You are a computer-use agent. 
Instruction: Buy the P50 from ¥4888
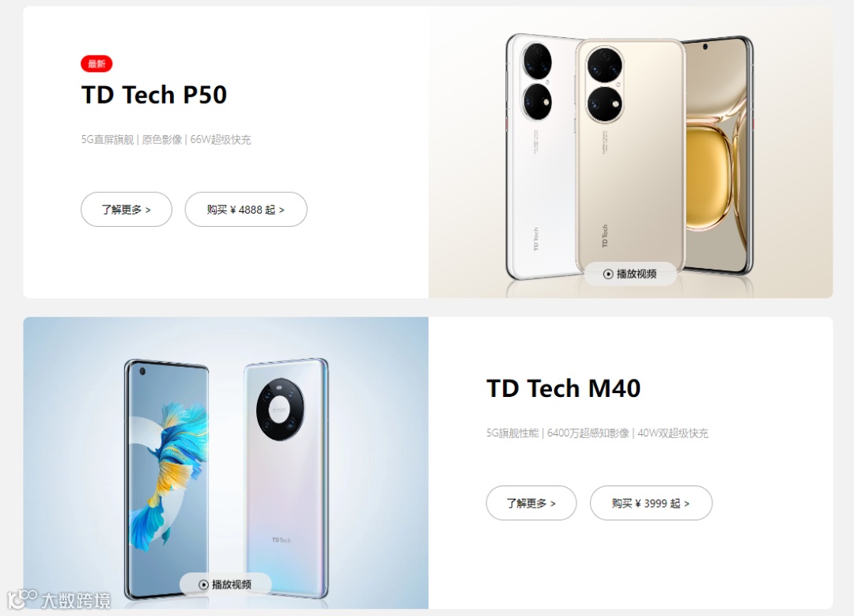[246, 209]
